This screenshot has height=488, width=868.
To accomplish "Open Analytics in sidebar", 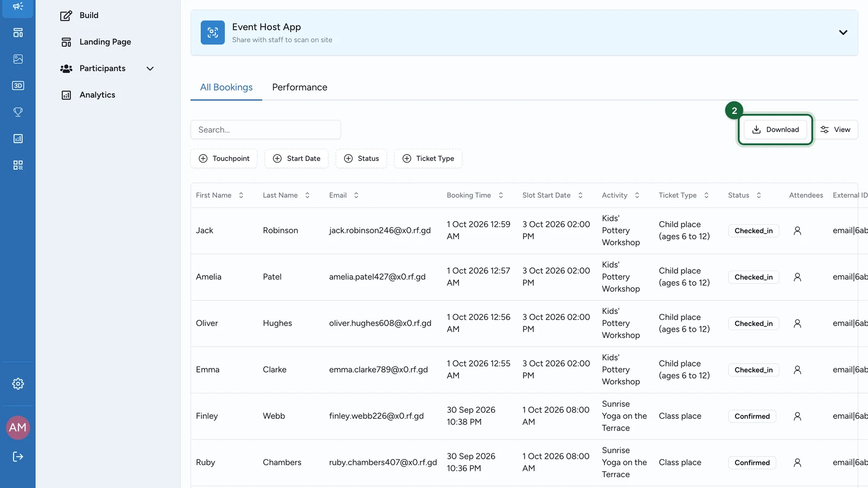I will (x=87, y=95).
